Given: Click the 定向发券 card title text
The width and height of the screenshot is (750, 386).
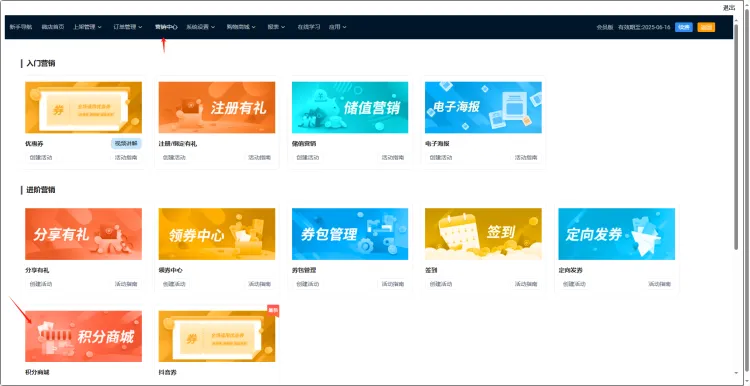Looking at the screenshot, I should tap(570, 270).
